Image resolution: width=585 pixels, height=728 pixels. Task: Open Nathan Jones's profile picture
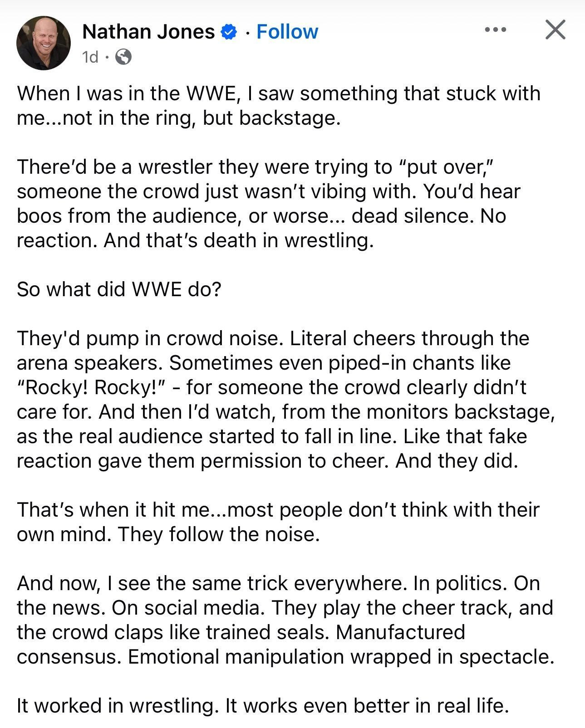point(44,43)
